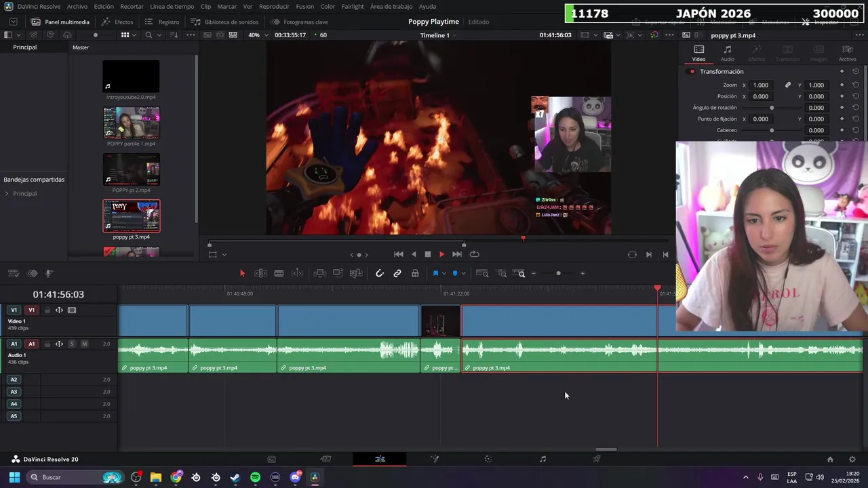The height and width of the screenshot is (488, 868).
Task: Mute Audio 1 track with M button
Action: click(x=84, y=344)
